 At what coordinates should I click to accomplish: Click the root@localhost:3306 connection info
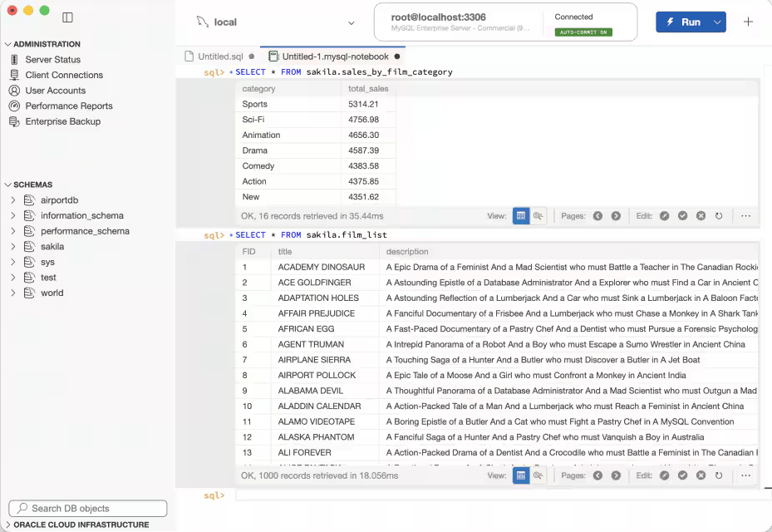[x=438, y=17]
